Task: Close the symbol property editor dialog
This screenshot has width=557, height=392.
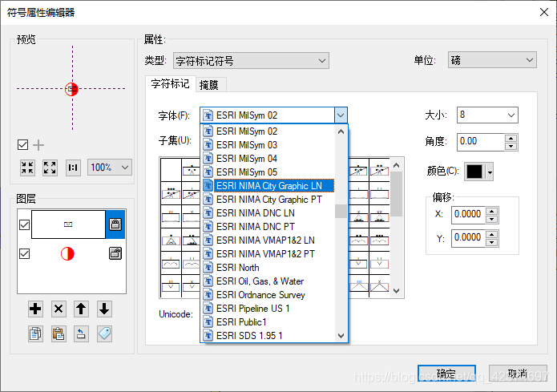Action: 543,12
